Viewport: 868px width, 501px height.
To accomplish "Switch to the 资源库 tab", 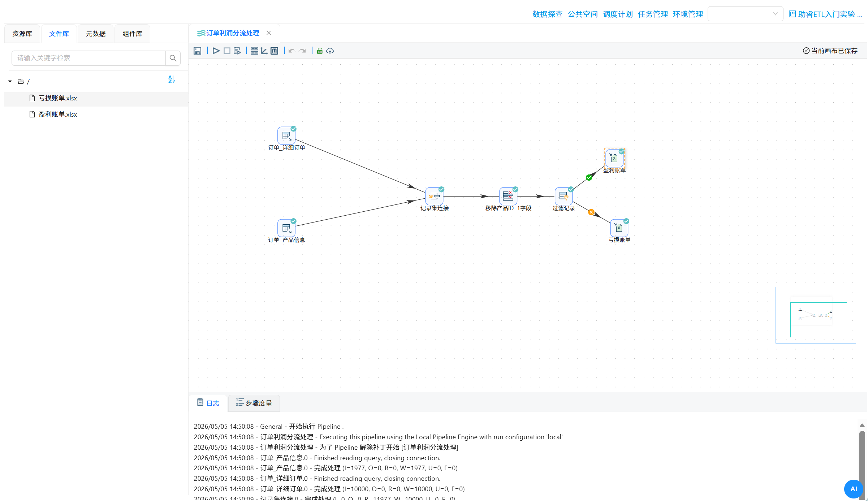I will [22, 34].
